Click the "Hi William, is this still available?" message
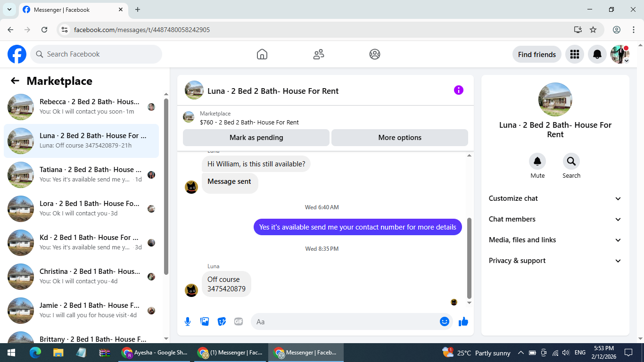Screen dimensions: 644x362 tap(256, 164)
